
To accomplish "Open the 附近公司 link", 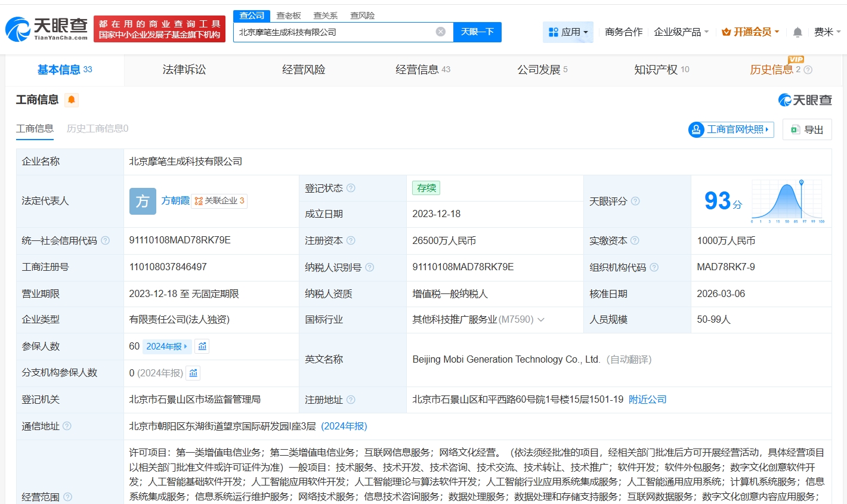I will (x=647, y=400).
